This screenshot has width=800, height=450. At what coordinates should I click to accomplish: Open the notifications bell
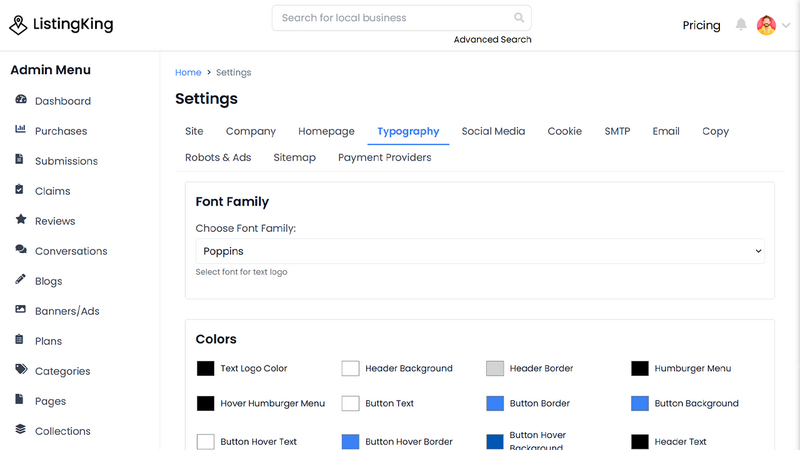tap(741, 24)
